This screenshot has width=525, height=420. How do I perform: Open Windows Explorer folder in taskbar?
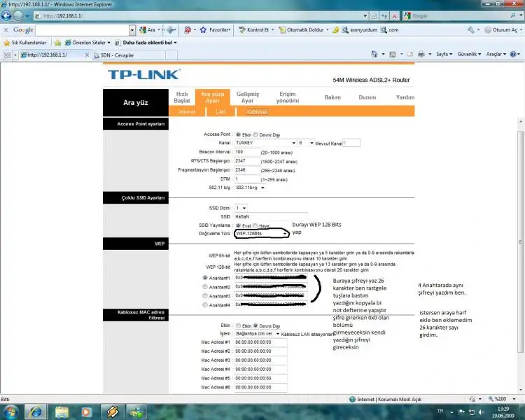(62, 412)
